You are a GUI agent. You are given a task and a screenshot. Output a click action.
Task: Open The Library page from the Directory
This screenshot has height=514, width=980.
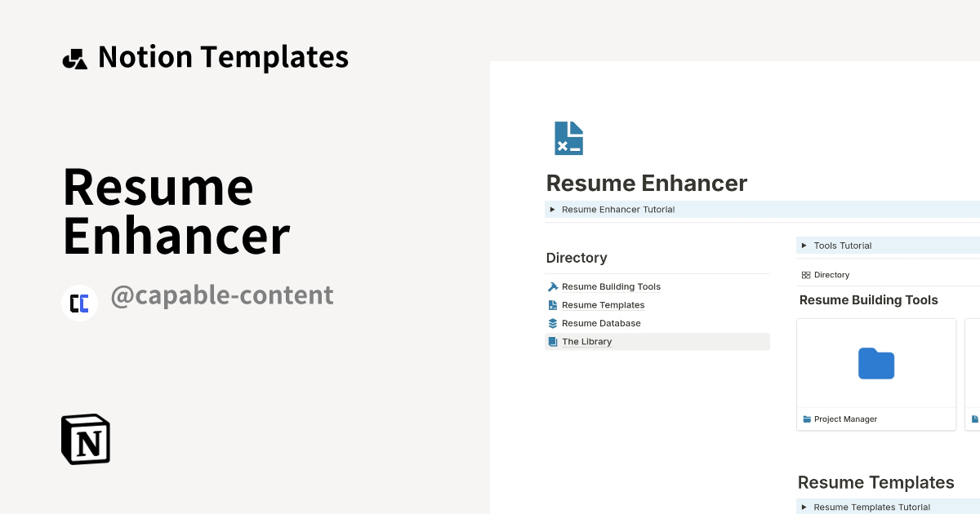tap(587, 341)
